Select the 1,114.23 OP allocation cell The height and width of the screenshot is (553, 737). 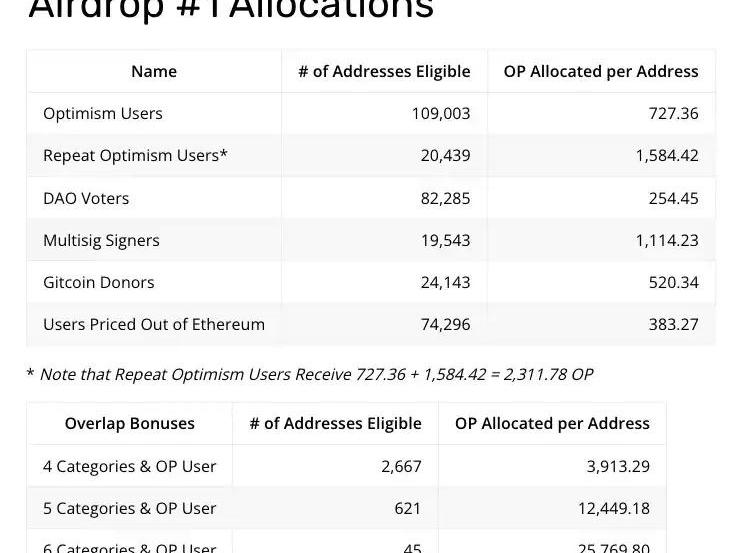point(667,240)
